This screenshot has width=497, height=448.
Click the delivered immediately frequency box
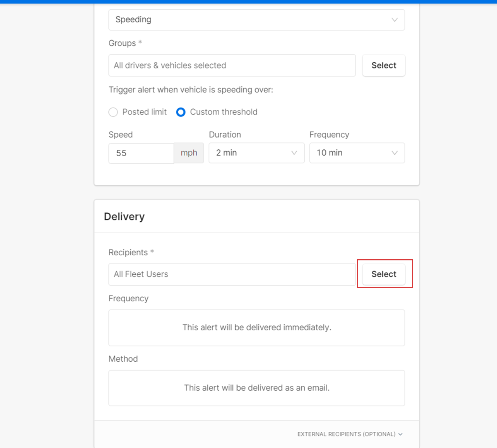[256, 328]
